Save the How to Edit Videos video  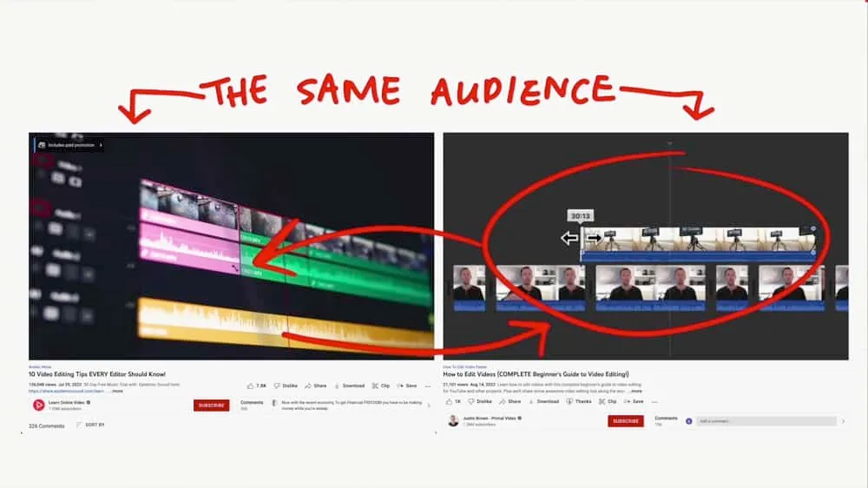click(634, 402)
